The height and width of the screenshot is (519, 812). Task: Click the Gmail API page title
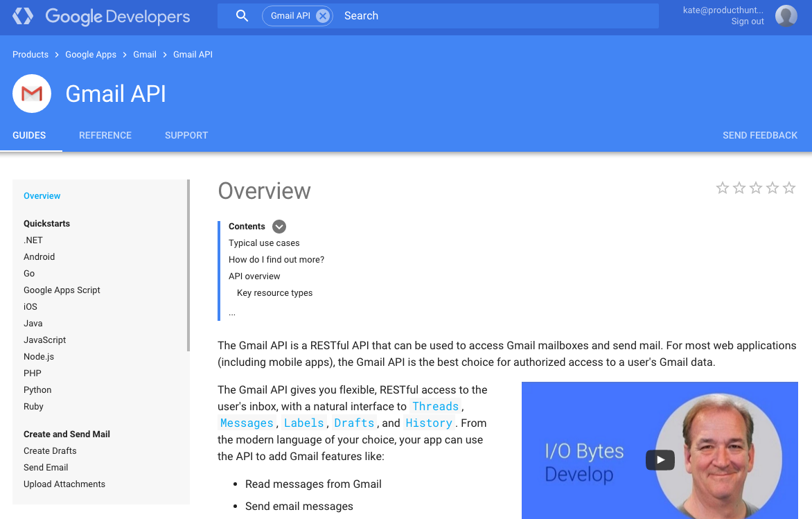116,94
